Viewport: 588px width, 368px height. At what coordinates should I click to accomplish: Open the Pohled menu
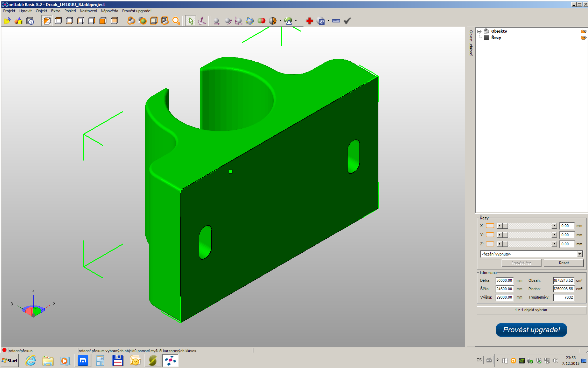pyautogui.click(x=70, y=11)
